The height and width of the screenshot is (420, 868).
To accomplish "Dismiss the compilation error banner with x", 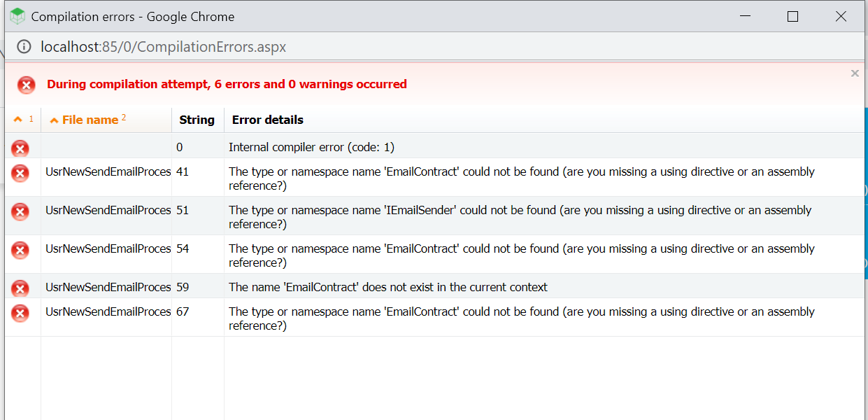I will [855, 73].
